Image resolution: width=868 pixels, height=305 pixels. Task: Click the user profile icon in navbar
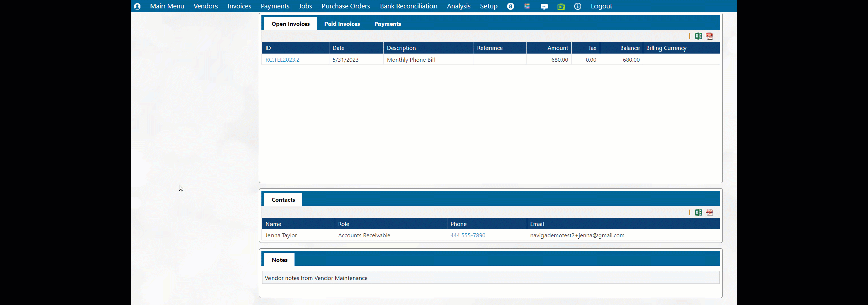(x=137, y=6)
